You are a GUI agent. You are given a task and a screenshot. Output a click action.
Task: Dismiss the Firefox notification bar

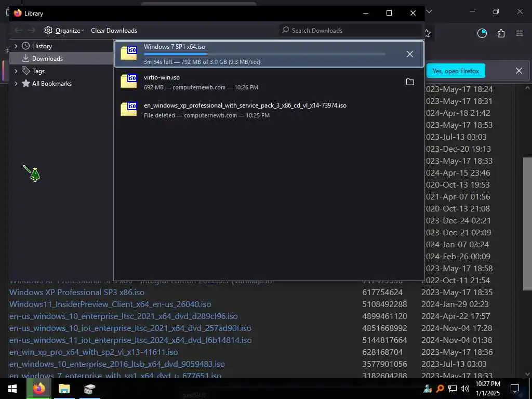(x=519, y=71)
